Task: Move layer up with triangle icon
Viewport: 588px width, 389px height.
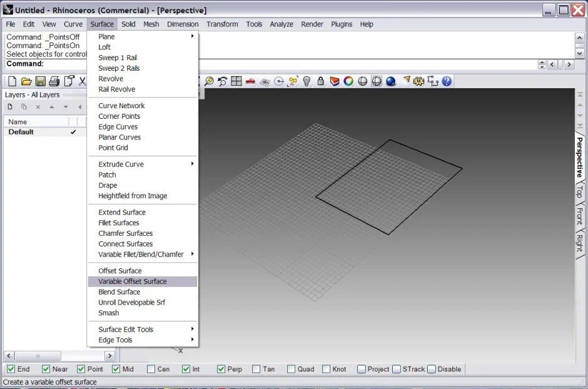Action: pos(52,107)
